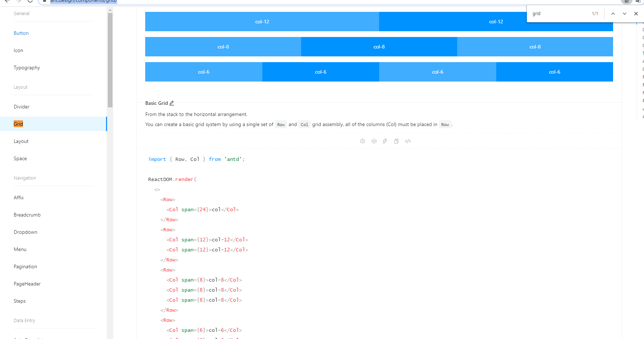The width and height of the screenshot is (644, 339).
Task: Click the sidebar scrollbar thumb
Action: (x=110, y=60)
